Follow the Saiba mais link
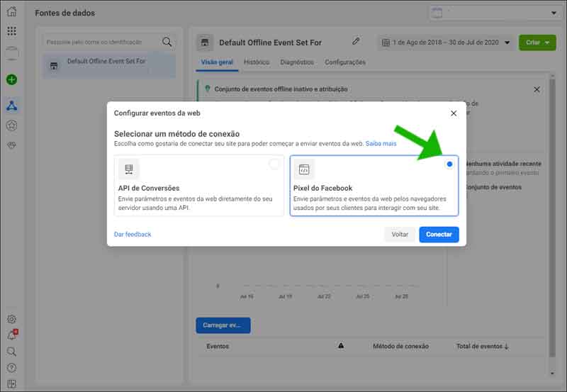 (381, 144)
